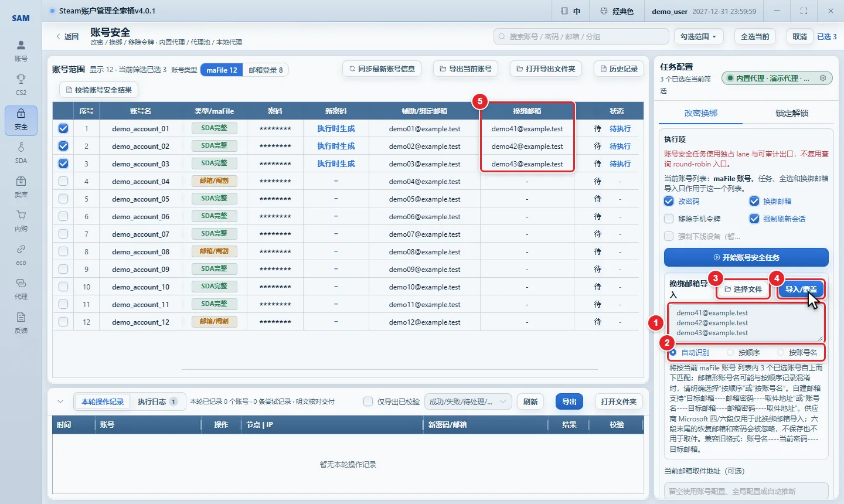Click 开始账号安全任务 button

tap(746, 257)
